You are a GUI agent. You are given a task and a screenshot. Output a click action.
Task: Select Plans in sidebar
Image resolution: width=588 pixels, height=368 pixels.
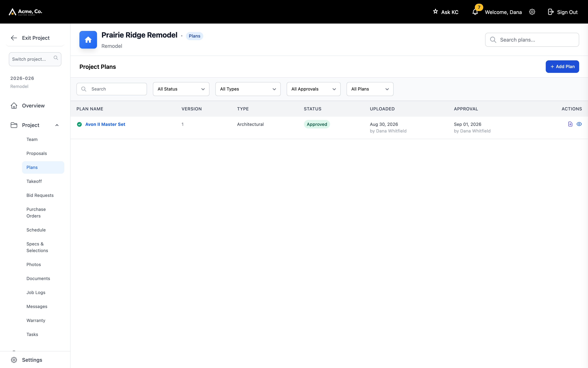43,167
